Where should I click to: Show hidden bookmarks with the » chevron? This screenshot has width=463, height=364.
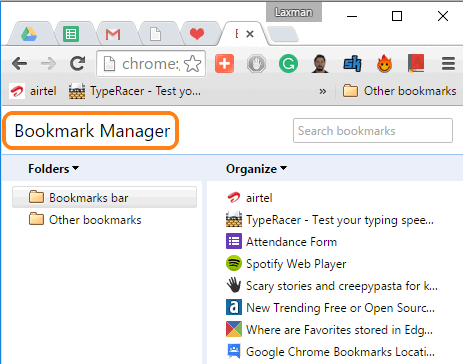323,91
